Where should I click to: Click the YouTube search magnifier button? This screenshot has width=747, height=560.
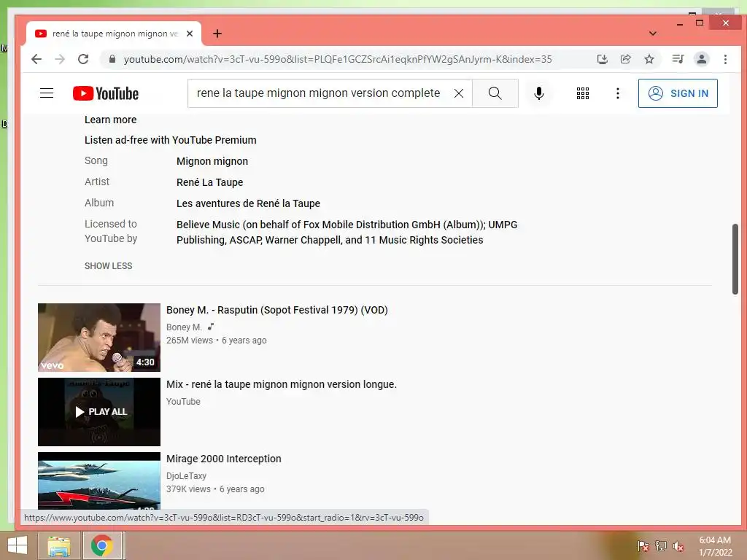click(x=495, y=93)
